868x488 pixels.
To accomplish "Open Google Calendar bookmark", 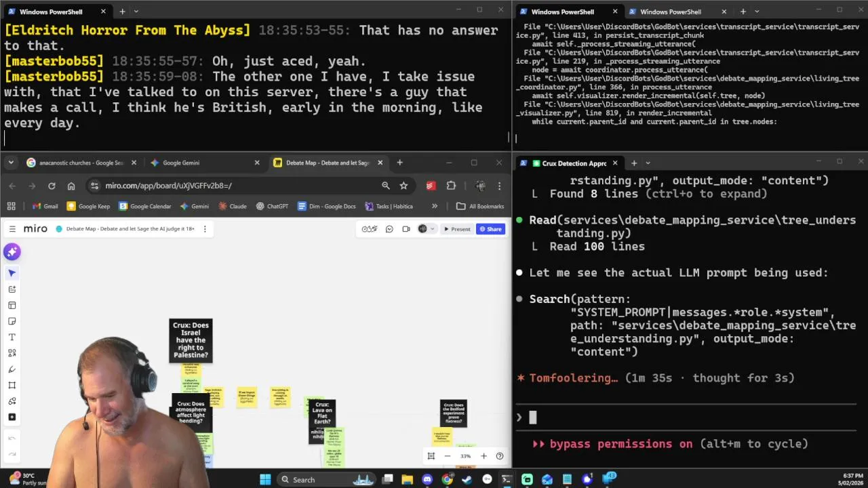I will (x=145, y=206).
